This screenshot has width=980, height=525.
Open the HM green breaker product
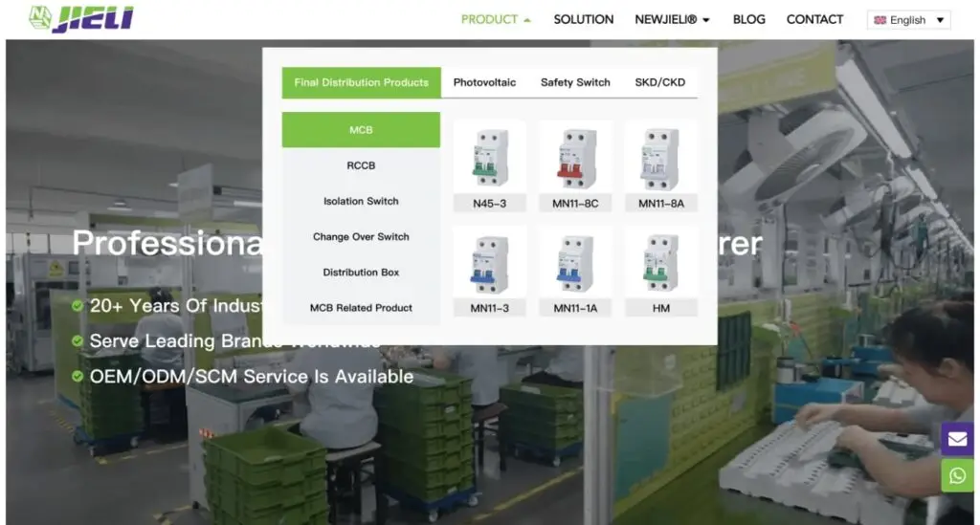pyautogui.click(x=660, y=262)
